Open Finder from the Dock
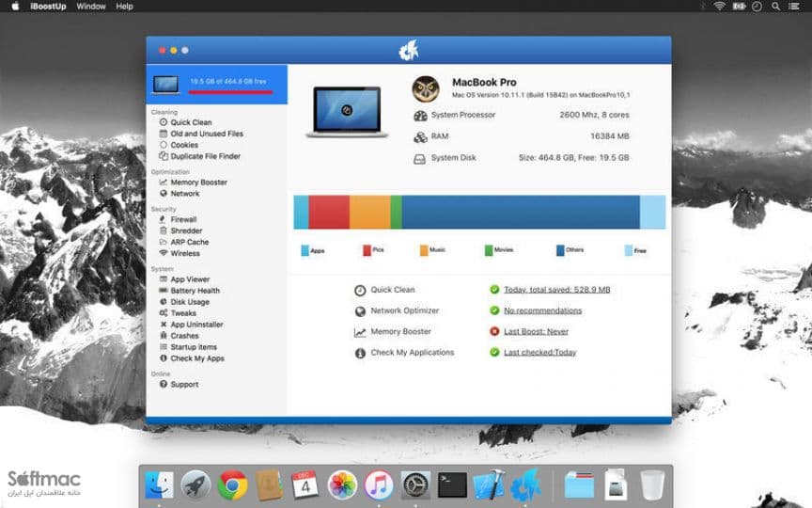The image size is (812, 508). [159, 485]
